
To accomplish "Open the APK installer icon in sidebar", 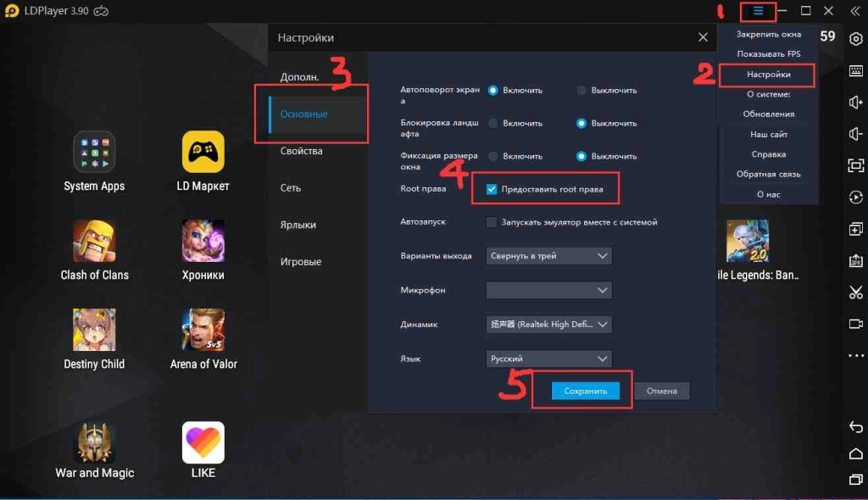I will click(856, 258).
